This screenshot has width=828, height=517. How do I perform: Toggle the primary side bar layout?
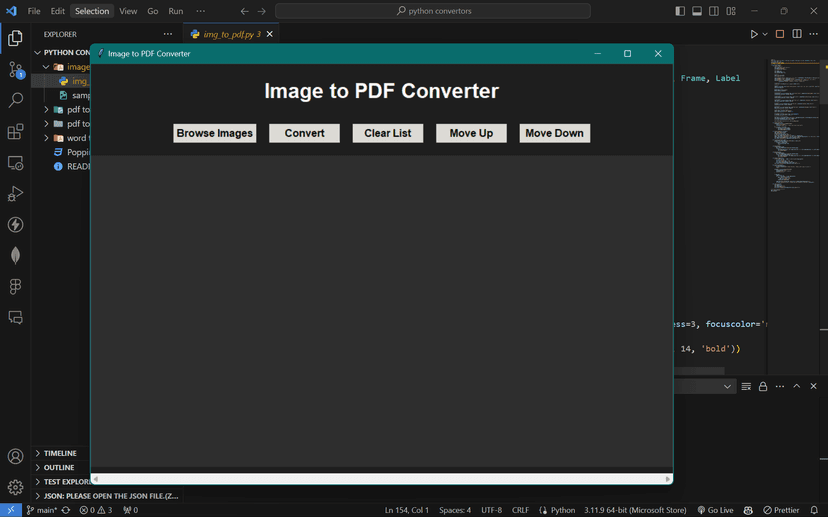(x=680, y=11)
